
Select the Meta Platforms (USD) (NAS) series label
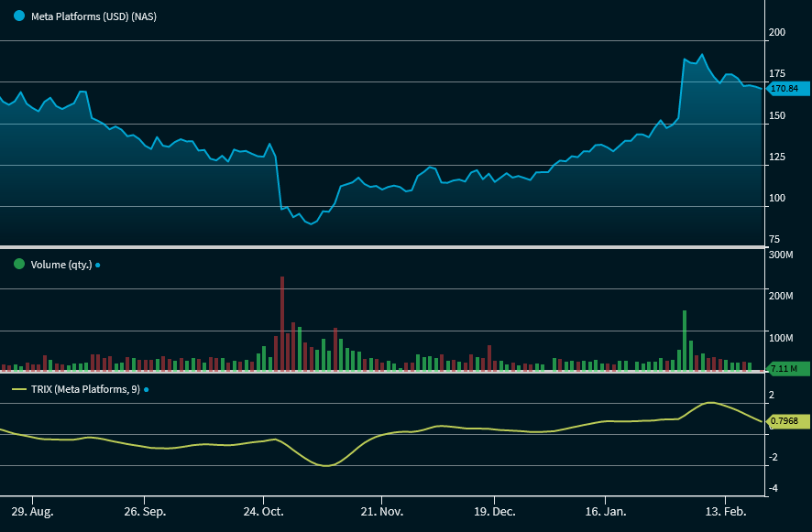(93, 16)
